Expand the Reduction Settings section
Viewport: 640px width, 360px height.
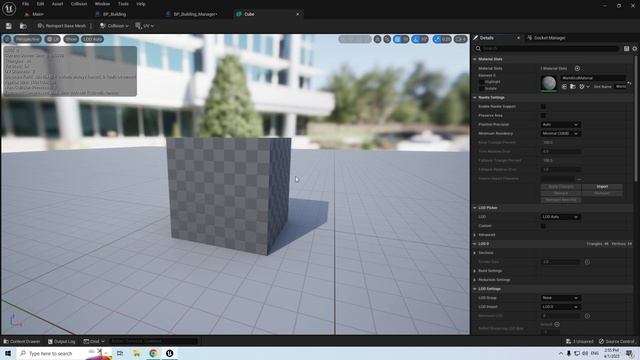[475, 280]
